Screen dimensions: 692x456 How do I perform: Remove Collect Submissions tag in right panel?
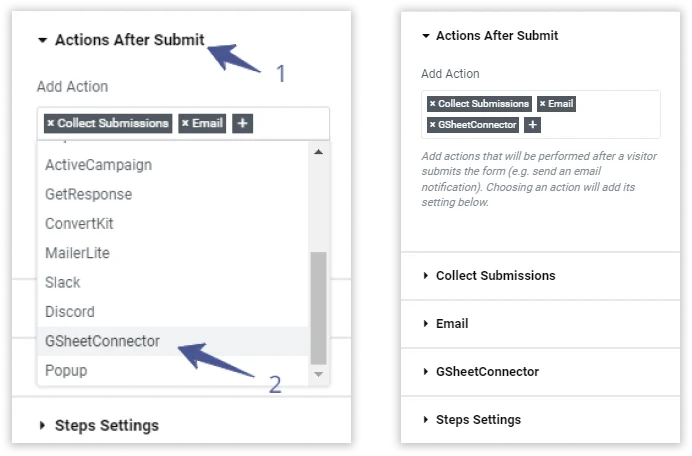(x=432, y=104)
